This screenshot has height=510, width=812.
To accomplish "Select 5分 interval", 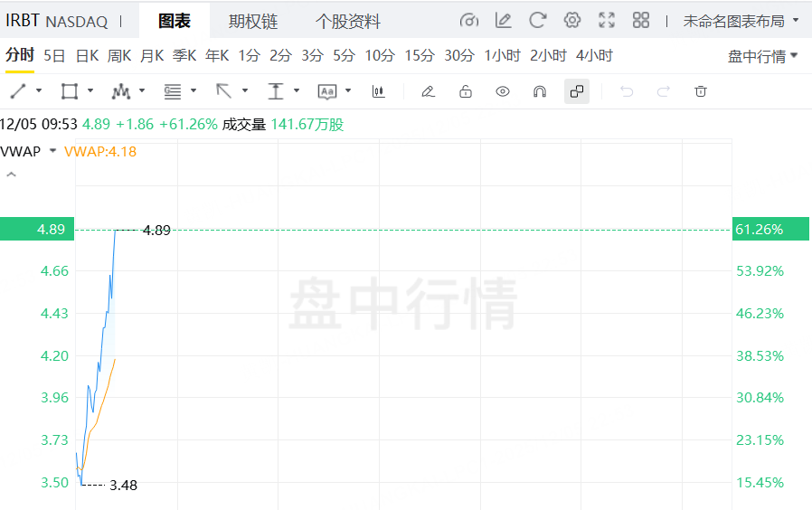I will click(344, 55).
